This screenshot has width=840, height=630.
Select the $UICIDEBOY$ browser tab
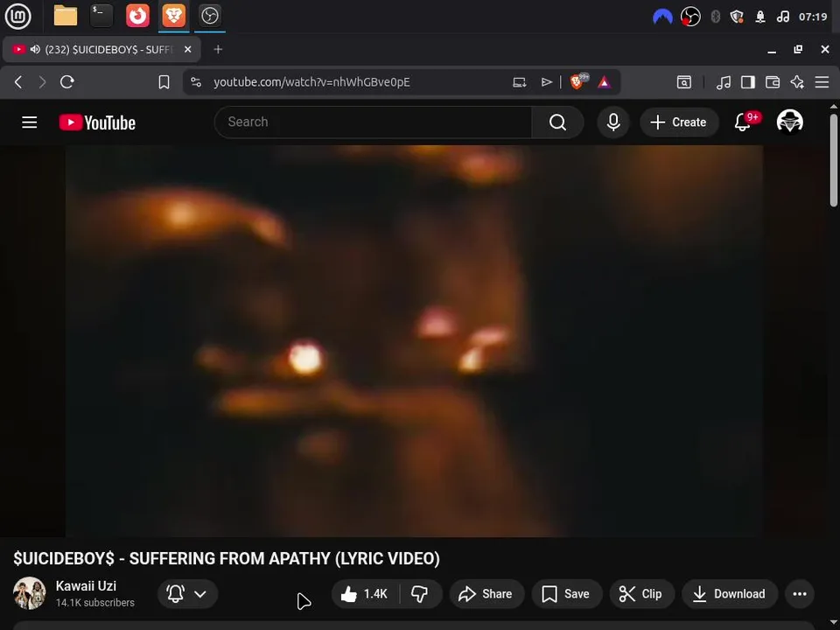click(101, 49)
